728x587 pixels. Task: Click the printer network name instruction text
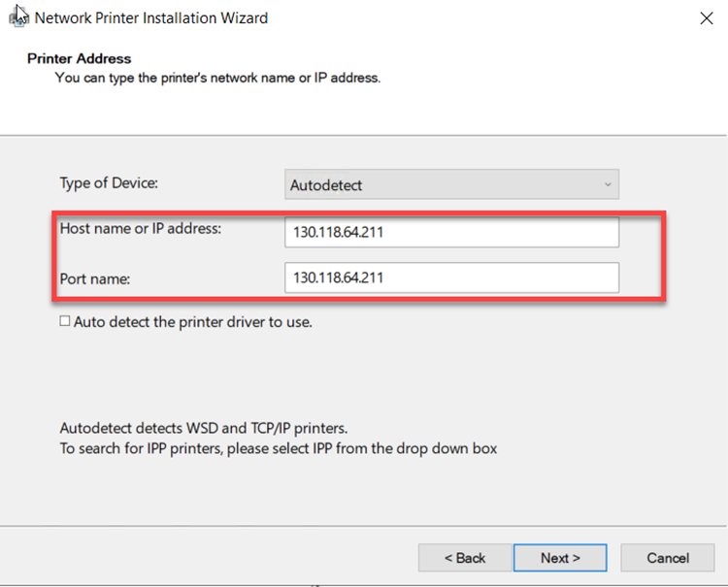coord(217,78)
